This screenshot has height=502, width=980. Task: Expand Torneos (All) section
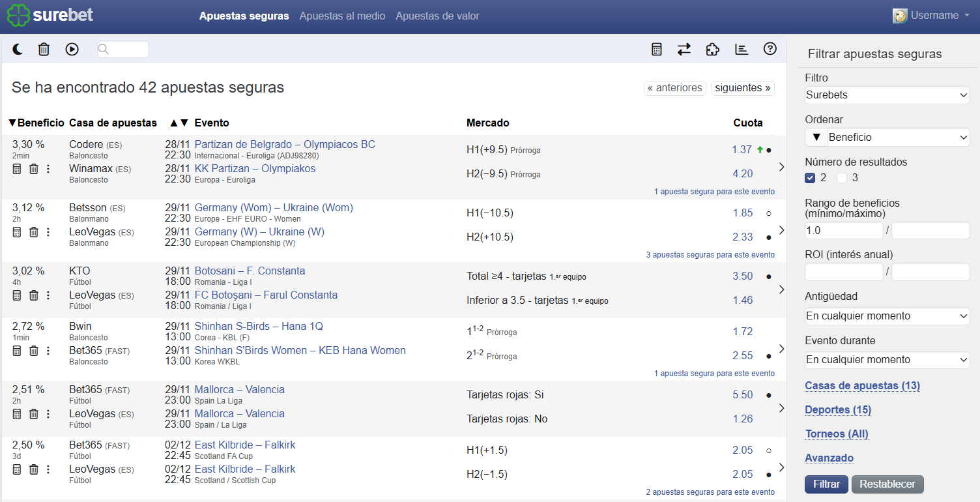pyautogui.click(x=837, y=434)
